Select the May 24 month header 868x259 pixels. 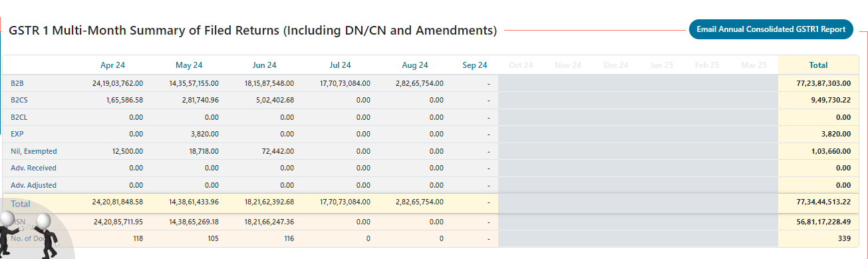click(189, 65)
